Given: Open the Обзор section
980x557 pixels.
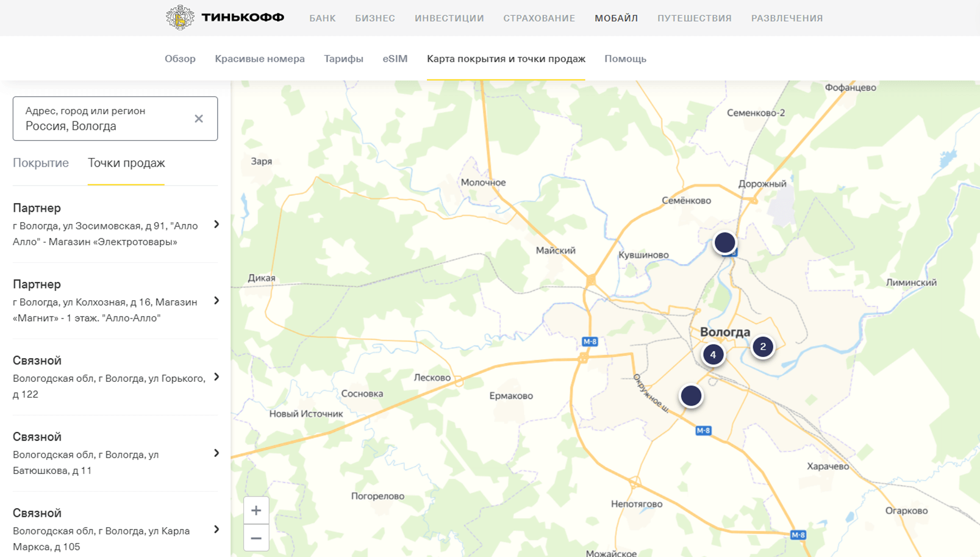Looking at the screenshot, I should 180,59.
